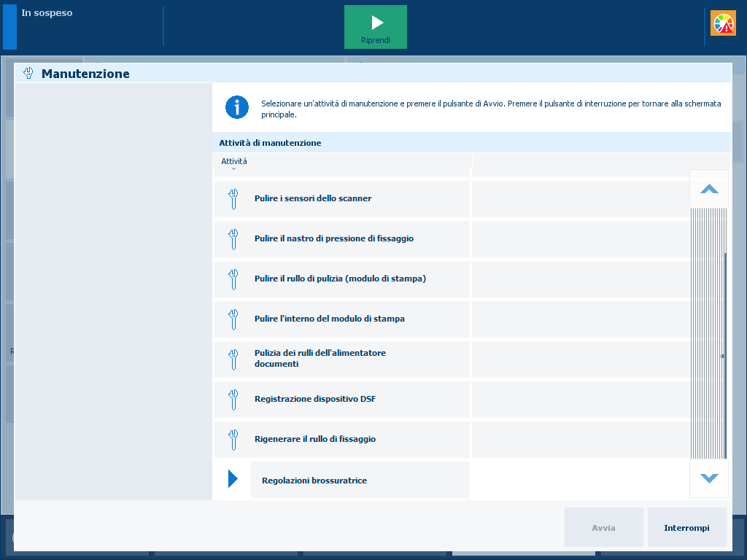Click the Riprendi play button
747x560 pixels.
coord(376,27)
